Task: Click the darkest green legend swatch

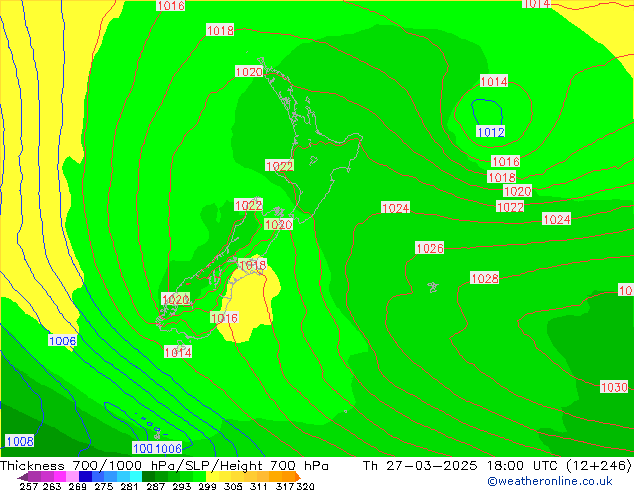Action: (148, 476)
